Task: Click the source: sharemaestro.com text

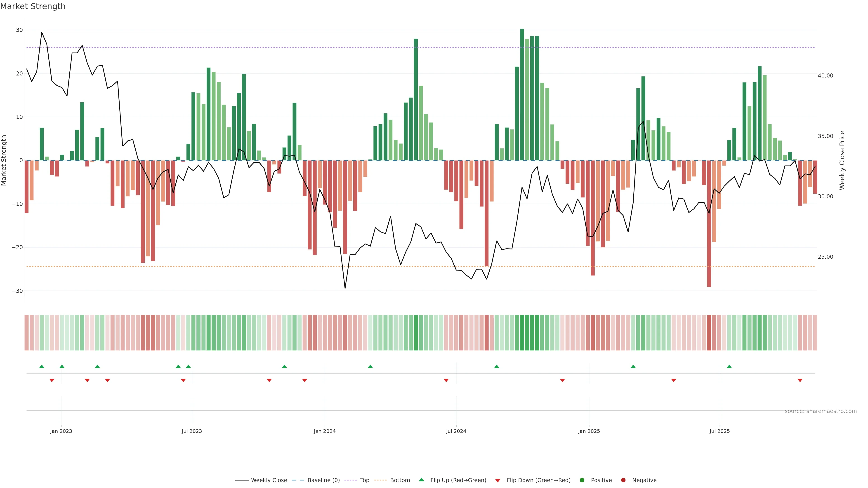Action: (821, 411)
